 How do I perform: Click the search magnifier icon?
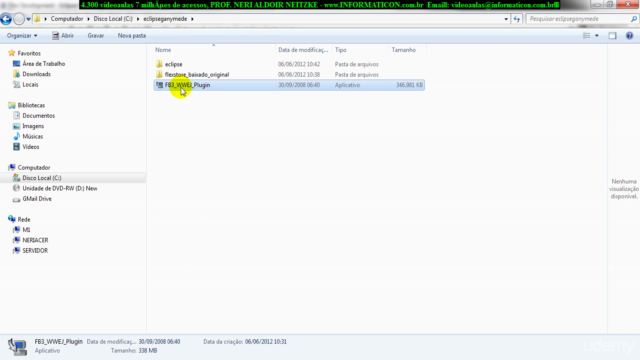pos(634,19)
